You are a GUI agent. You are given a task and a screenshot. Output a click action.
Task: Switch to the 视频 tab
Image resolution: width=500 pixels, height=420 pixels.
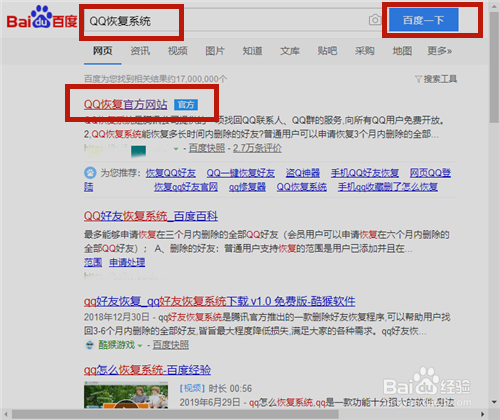pos(178,51)
